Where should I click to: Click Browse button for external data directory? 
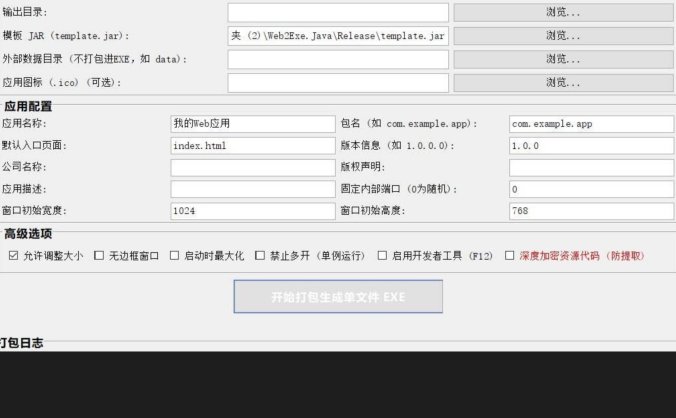point(564,59)
